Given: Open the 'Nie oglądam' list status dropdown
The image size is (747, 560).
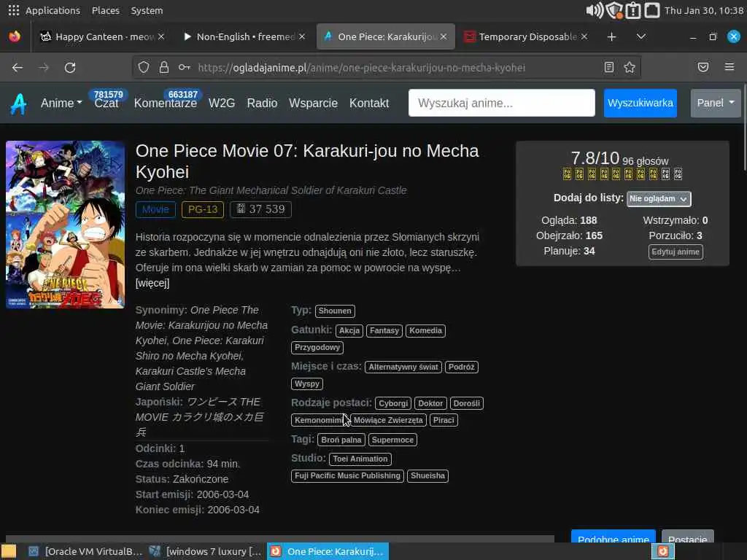Looking at the screenshot, I should (x=659, y=198).
